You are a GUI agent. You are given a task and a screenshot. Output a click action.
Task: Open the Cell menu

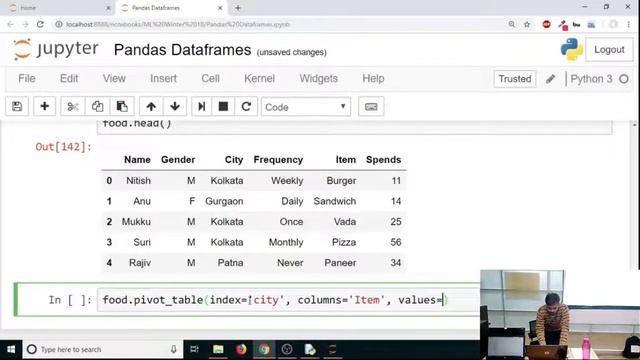[210, 78]
